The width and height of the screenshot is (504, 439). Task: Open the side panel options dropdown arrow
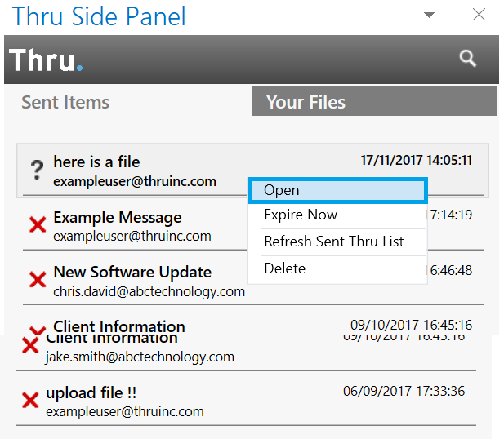coord(430,15)
